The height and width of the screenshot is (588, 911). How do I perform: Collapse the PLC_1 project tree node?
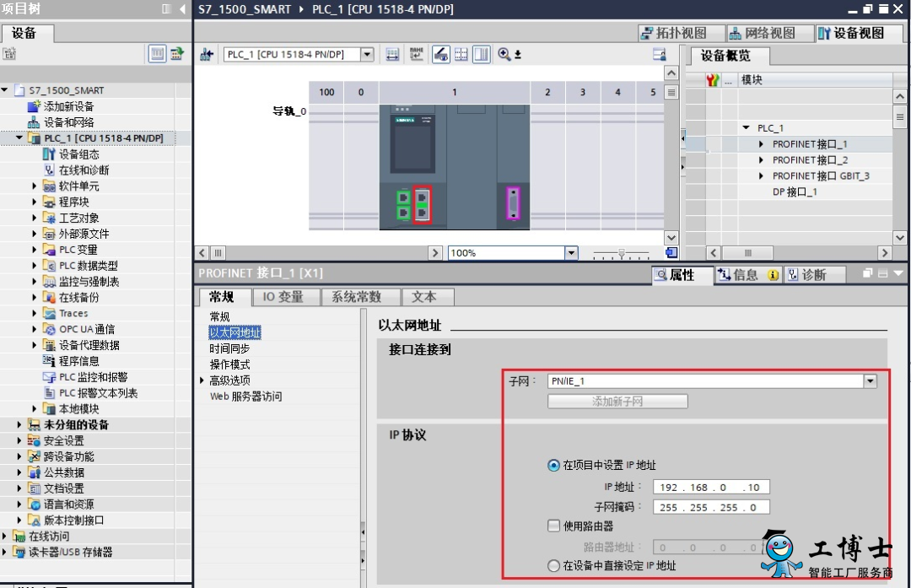coord(19,138)
